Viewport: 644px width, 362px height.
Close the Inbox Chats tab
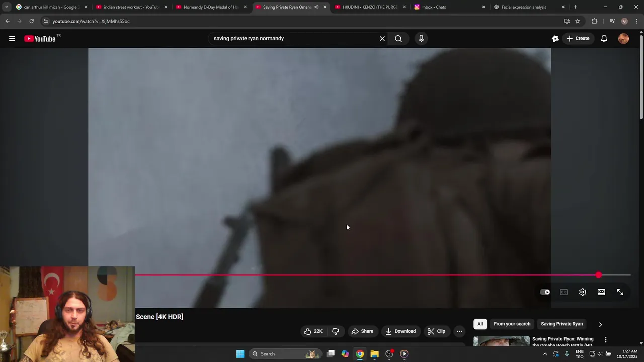[x=484, y=7]
